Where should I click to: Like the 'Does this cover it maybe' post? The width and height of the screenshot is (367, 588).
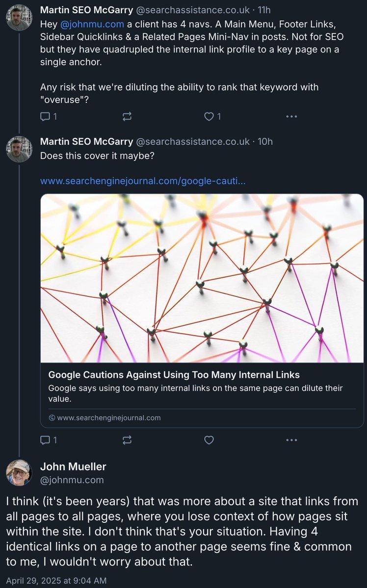pyautogui.click(x=209, y=440)
